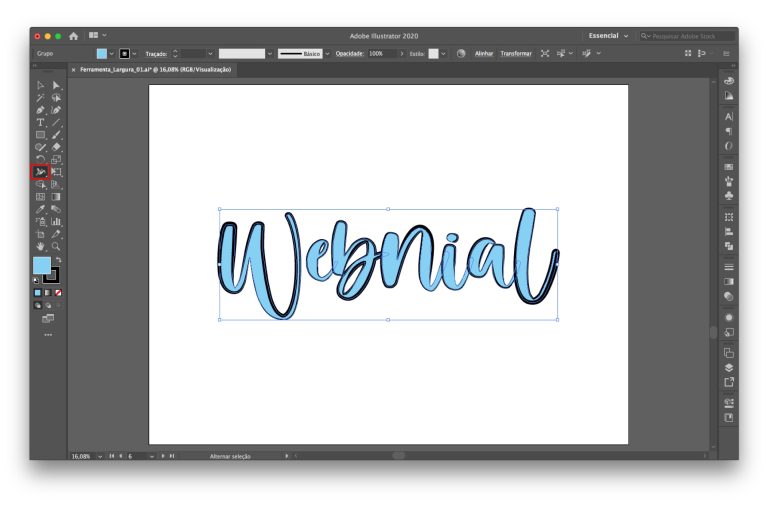Screen dimensions: 768x512
Task: Change screen mode button
Action: 48,319
